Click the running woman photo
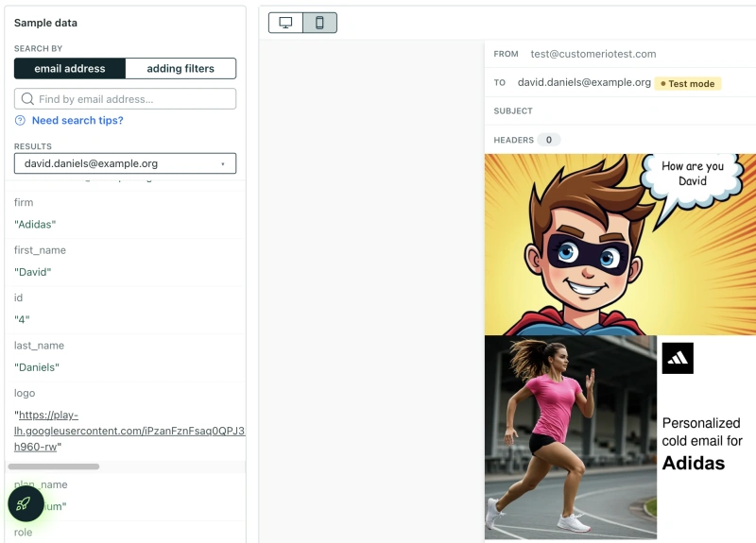Screen dimensions: 756x543 pos(571,437)
